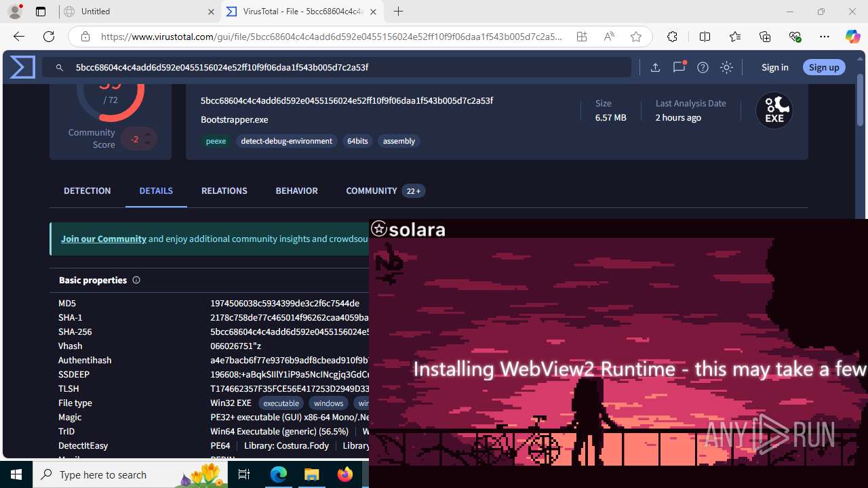Click the Sign up button
This screenshot has height=488, width=868.
(824, 67)
